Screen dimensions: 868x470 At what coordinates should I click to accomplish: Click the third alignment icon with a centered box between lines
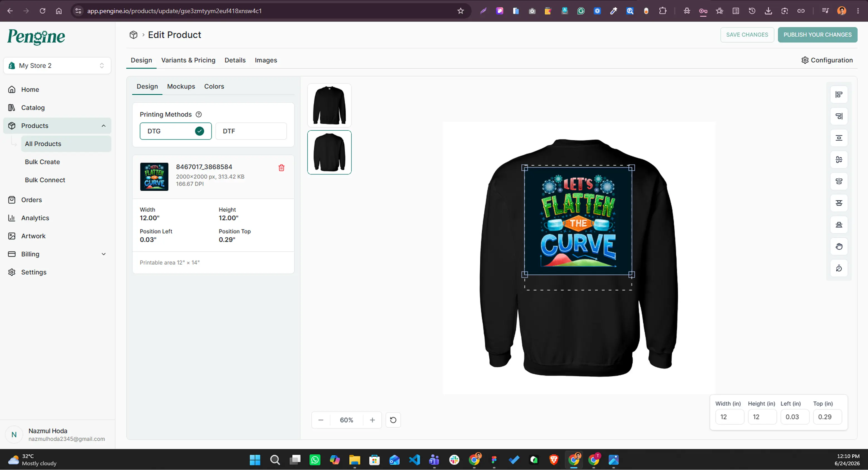[x=839, y=138]
